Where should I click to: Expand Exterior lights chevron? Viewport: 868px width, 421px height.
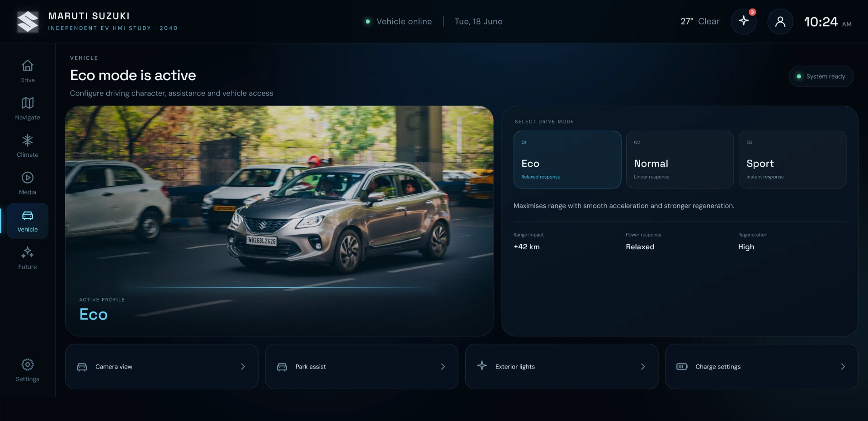(x=643, y=367)
